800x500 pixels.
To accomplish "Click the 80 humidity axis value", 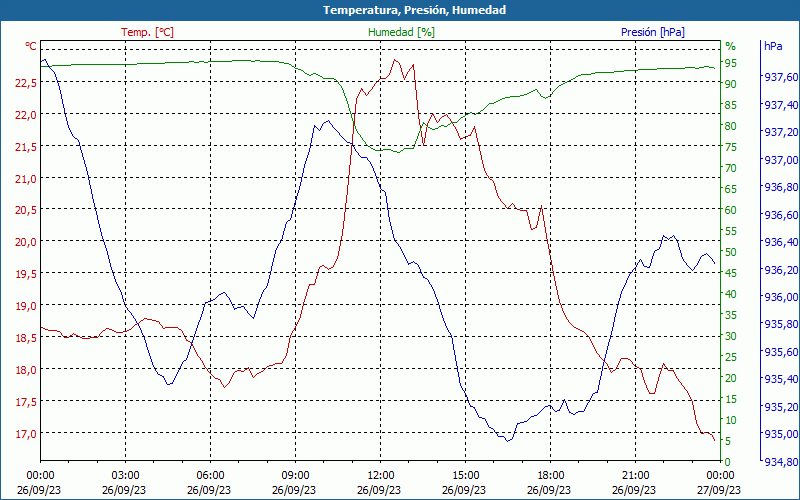I will 731,126.
